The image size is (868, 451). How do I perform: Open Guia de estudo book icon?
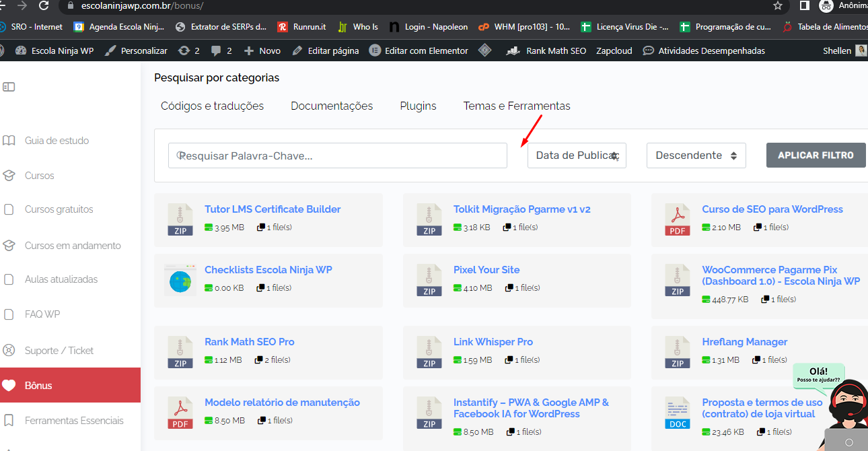(9, 141)
